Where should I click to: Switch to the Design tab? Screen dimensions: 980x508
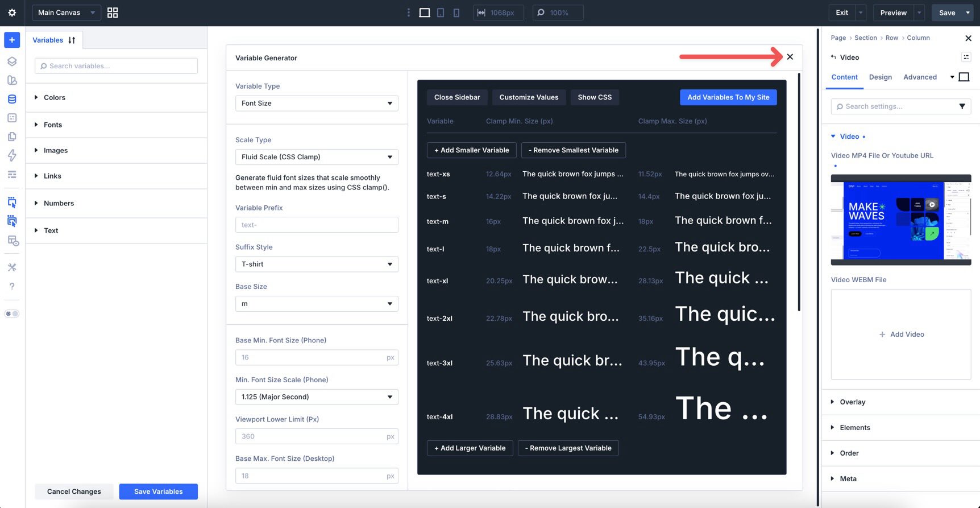tap(880, 77)
